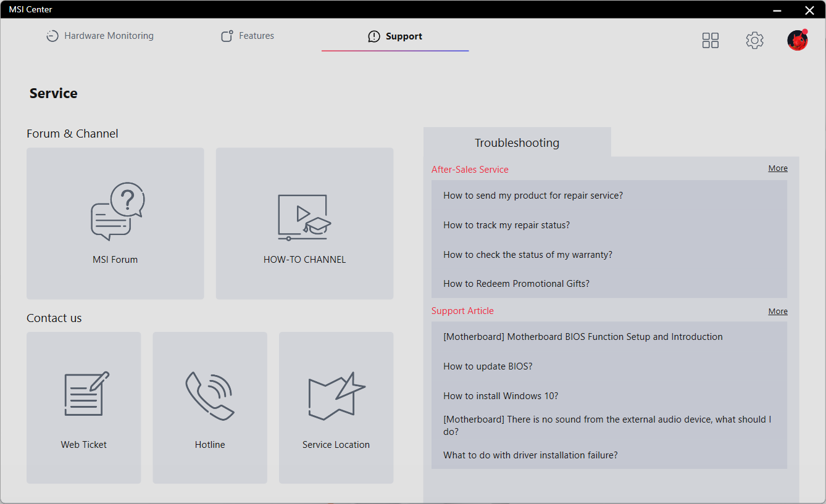This screenshot has height=504, width=826.
Task: Open the apps grid icon
Action: 711,41
